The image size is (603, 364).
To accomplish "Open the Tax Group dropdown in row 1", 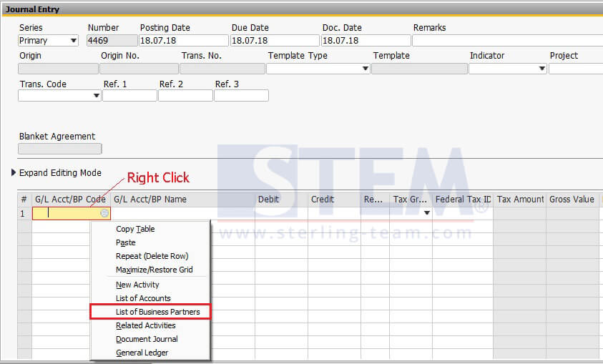I will [426, 213].
